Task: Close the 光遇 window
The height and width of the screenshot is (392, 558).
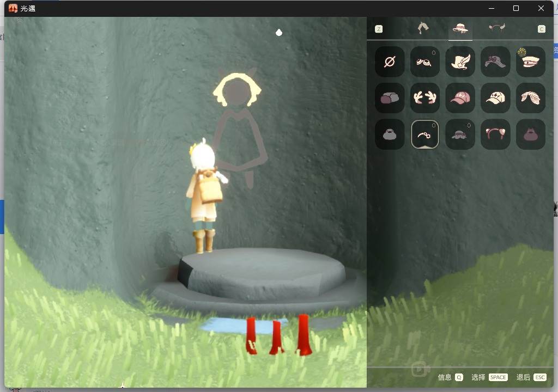Action: (x=541, y=8)
